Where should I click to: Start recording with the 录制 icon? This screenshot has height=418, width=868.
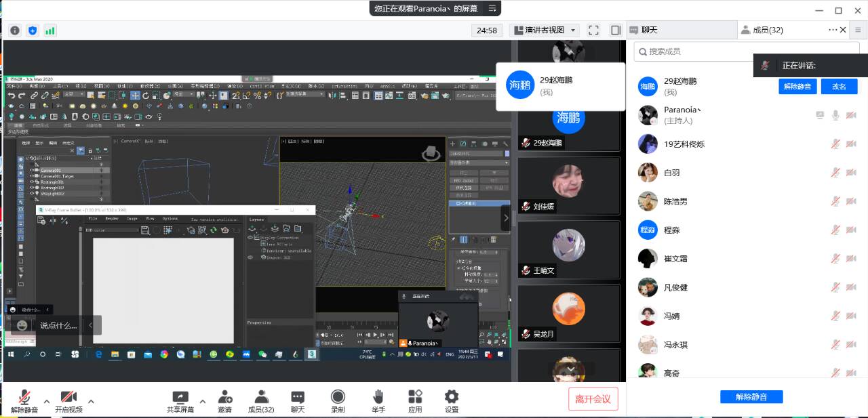pos(338,401)
